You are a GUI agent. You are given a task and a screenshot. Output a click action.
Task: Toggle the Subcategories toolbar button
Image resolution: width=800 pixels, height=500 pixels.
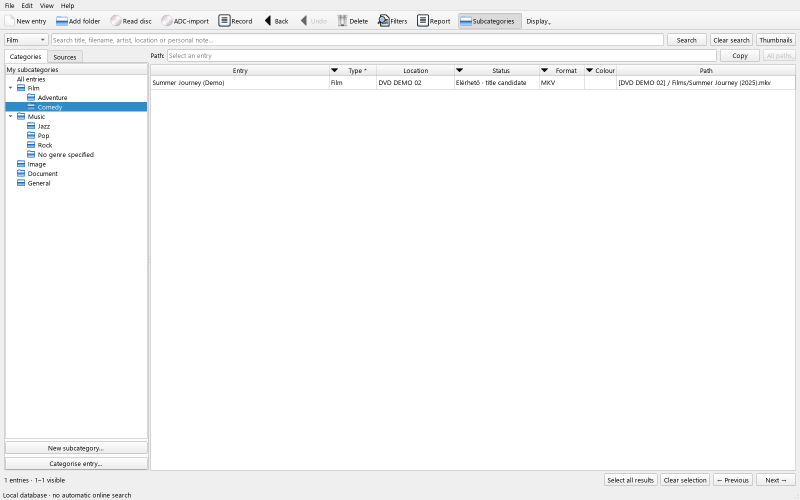(490, 21)
